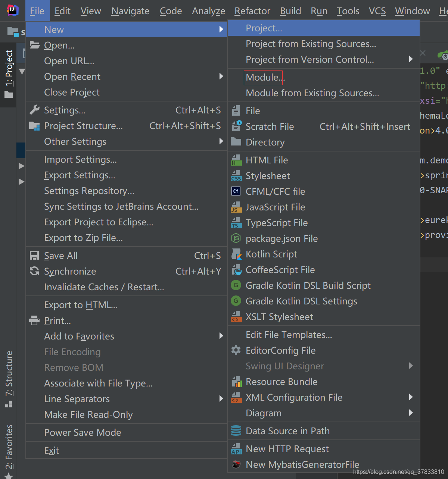Open the Refactor menu
This screenshot has width=448, height=479.
pyautogui.click(x=252, y=11)
